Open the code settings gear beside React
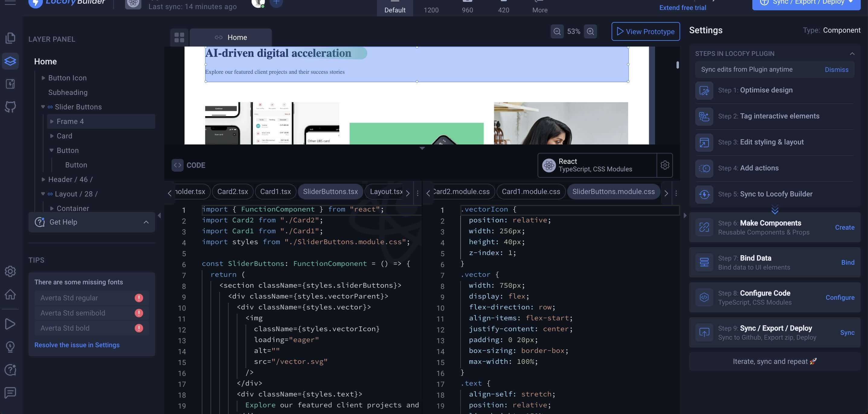This screenshot has height=414, width=868. [x=665, y=165]
